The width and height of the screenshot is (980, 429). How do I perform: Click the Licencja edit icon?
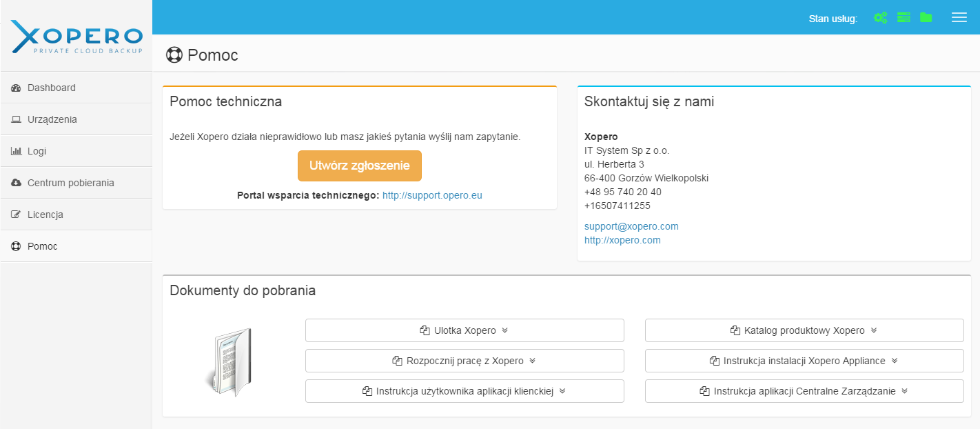click(17, 214)
